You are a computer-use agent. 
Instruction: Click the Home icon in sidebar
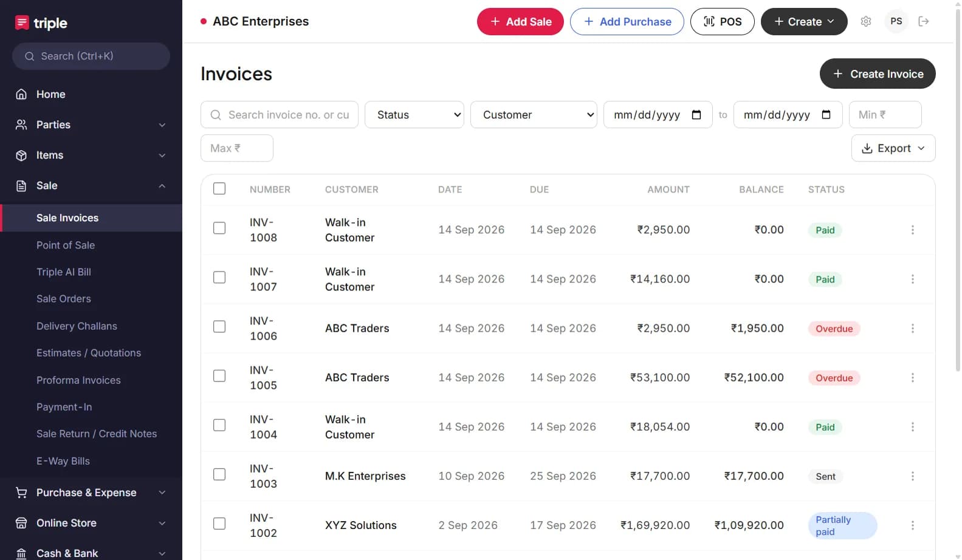(21, 94)
